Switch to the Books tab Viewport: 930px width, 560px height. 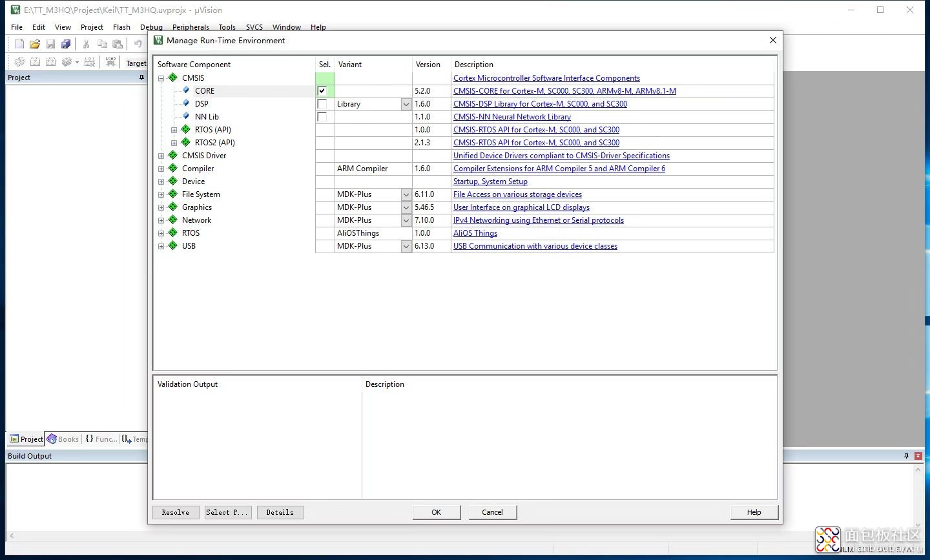[x=63, y=439]
